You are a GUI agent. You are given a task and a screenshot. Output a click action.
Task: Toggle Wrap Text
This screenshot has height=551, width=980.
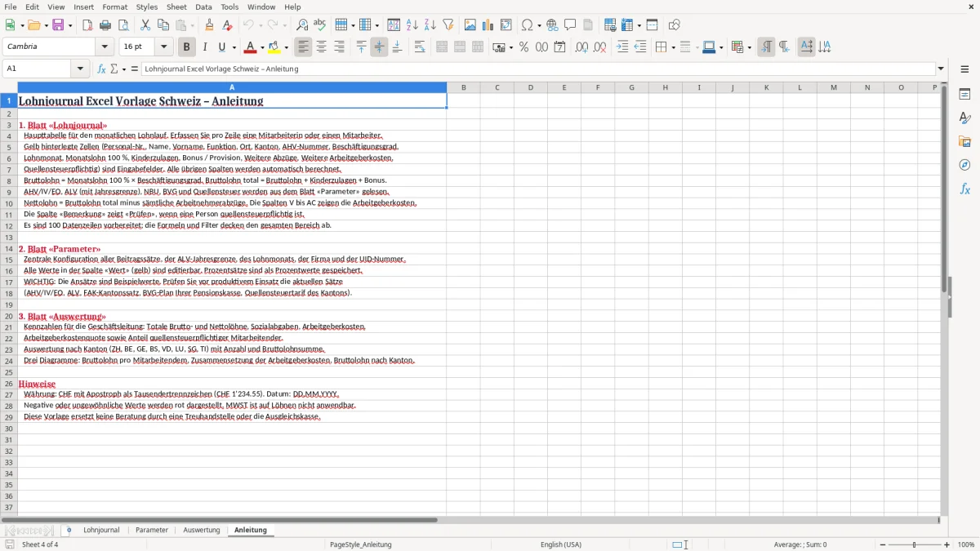tap(420, 47)
